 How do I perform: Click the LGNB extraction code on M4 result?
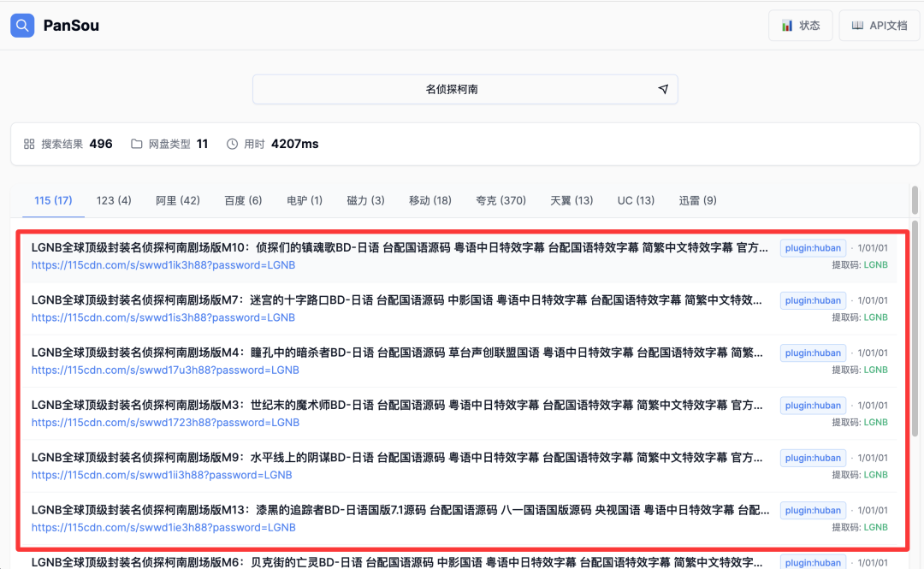coord(875,370)
